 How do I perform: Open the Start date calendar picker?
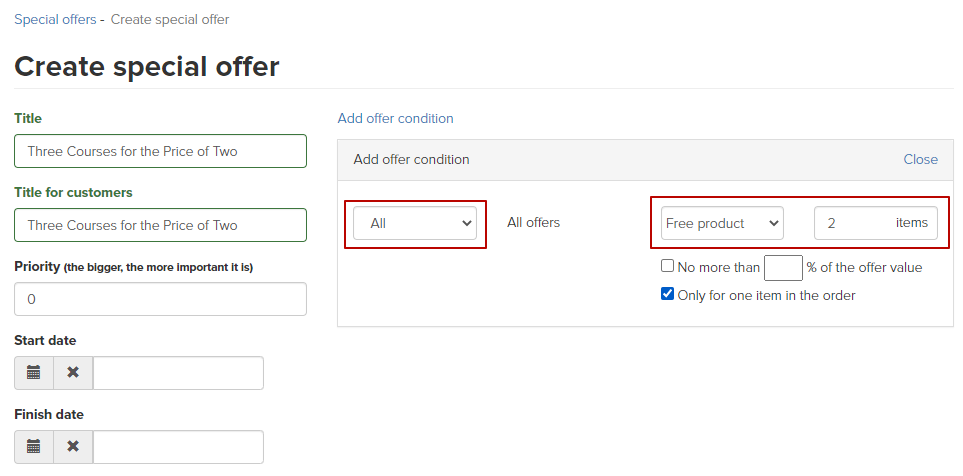(x=34, y=373)
